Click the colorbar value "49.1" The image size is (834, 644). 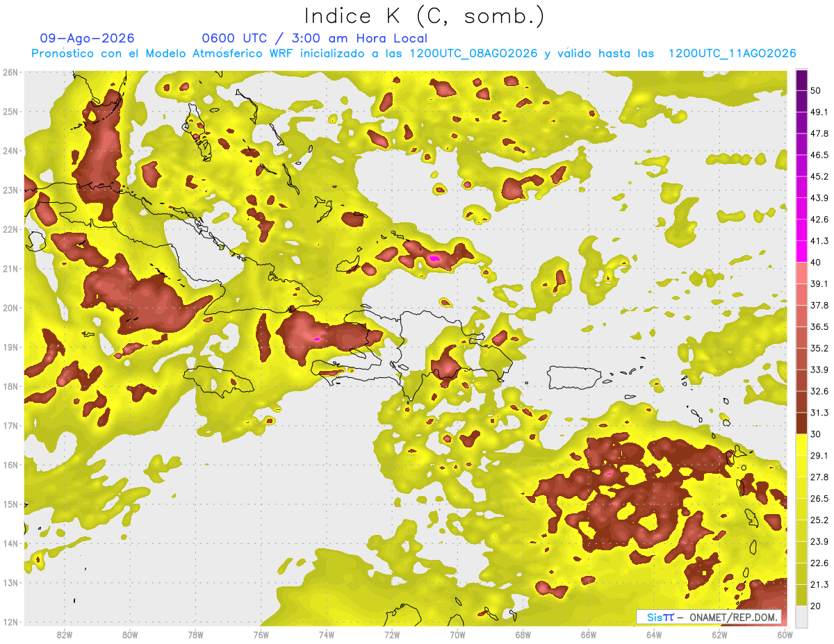(819, 112)
